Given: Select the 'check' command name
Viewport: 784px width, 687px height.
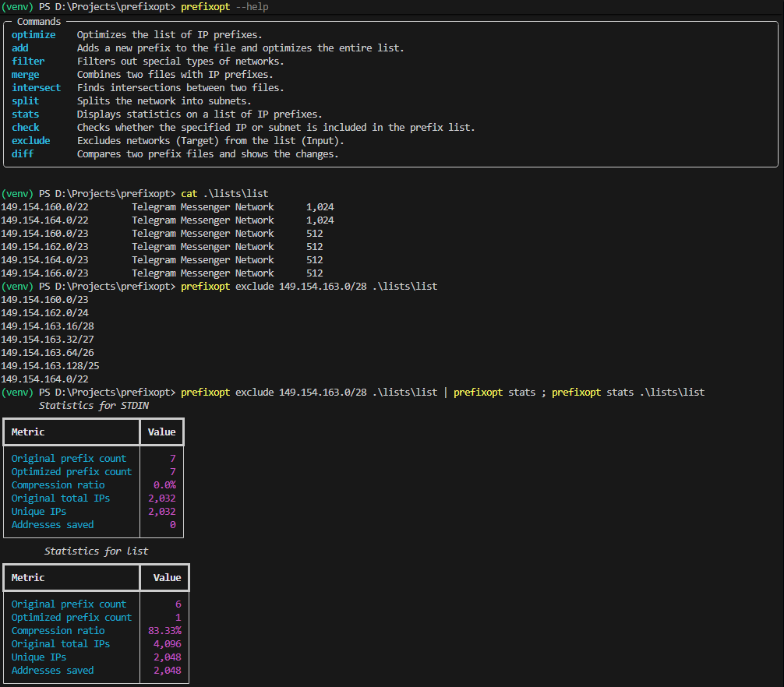Looking at the screenshot, I should coord(26,128).
